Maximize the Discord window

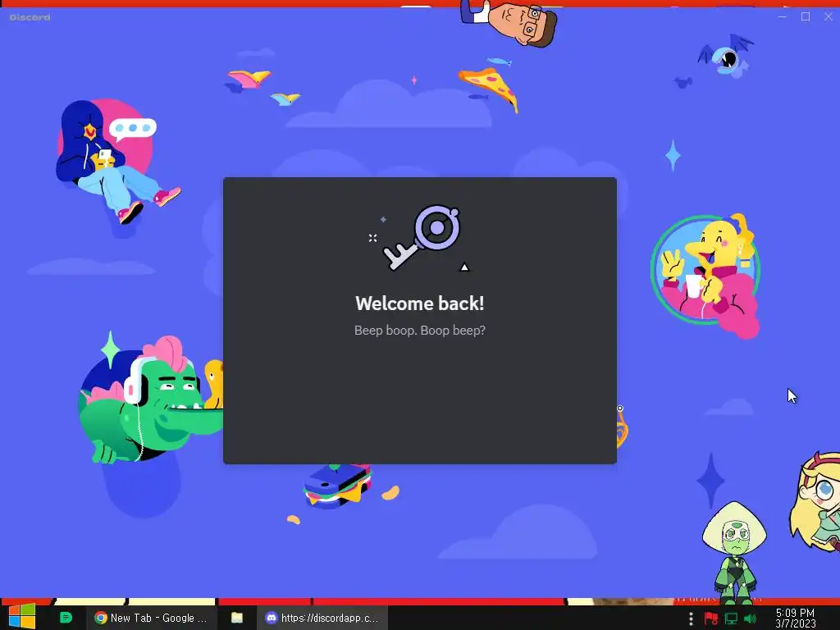point(806,17)
